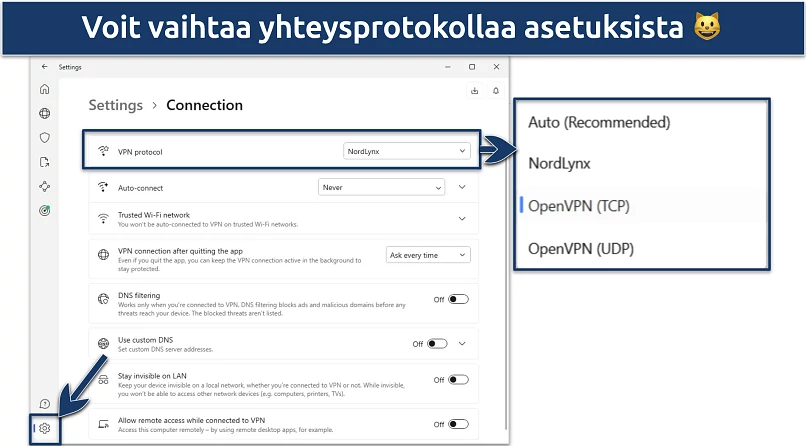Open the VPN protocol NordLynx dropdown
806x446 pixels.
(407, 151)
